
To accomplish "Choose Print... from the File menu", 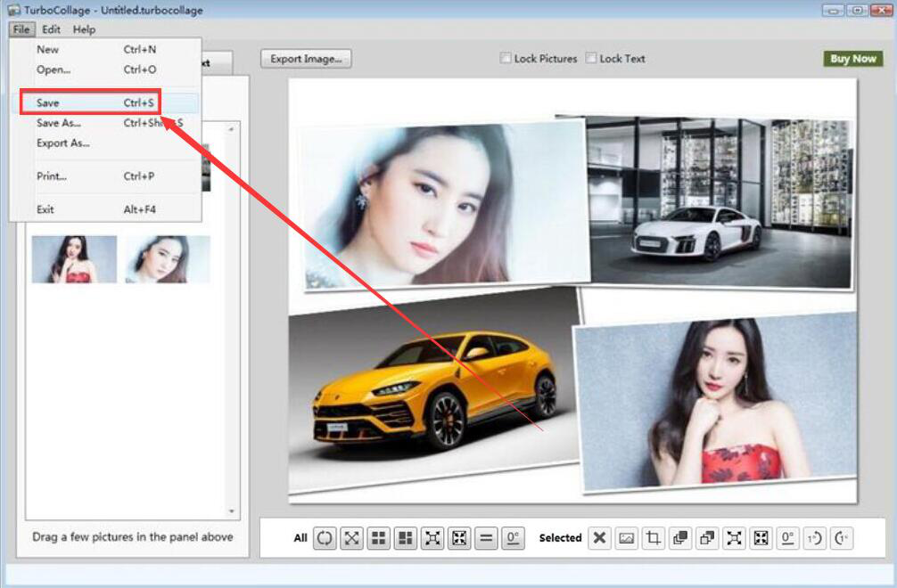I will (x=51, y=176).
